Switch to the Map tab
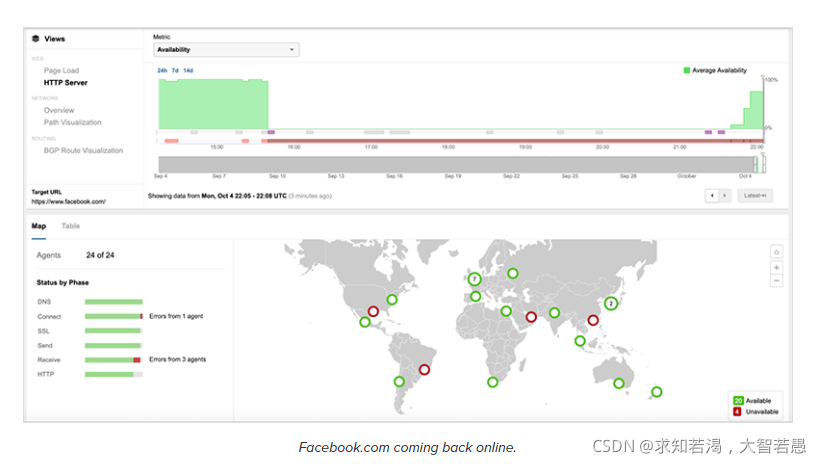Screen dimensions: 822x464 [x=39, y=226]
